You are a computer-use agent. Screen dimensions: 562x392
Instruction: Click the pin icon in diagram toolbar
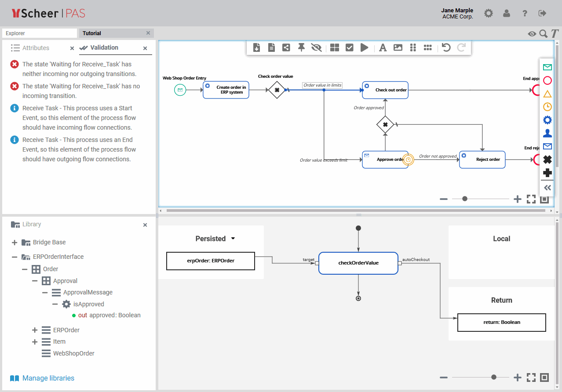coord(301,47)
